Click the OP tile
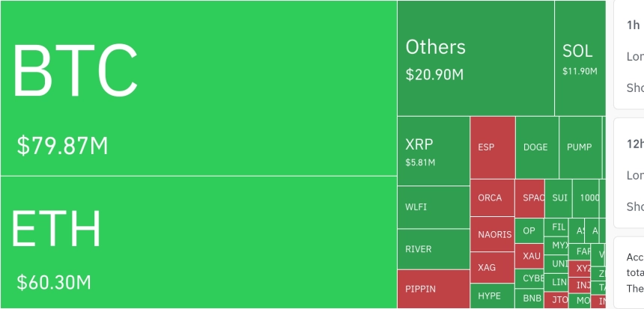This screenshot has height=309, width=644. click(x=529, y=231)
